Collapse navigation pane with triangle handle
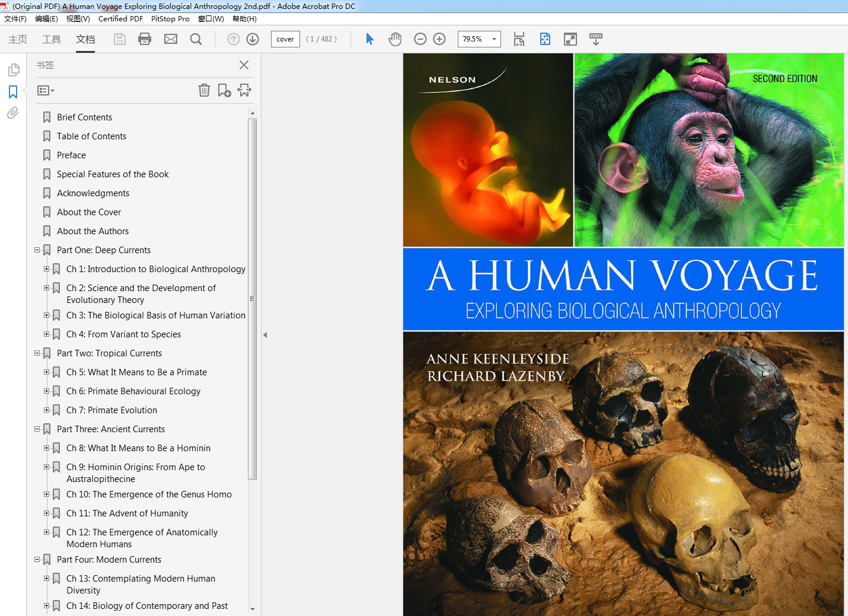 click(x=265, y=335)
